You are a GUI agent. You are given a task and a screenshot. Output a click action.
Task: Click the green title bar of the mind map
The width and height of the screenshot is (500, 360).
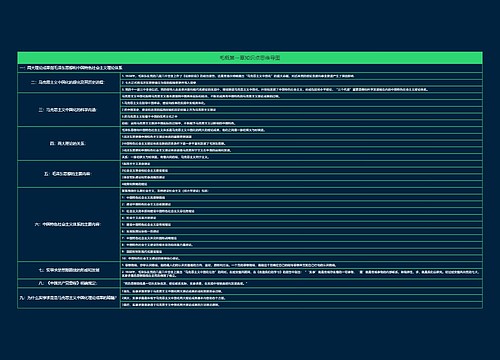tap(250, 58)
